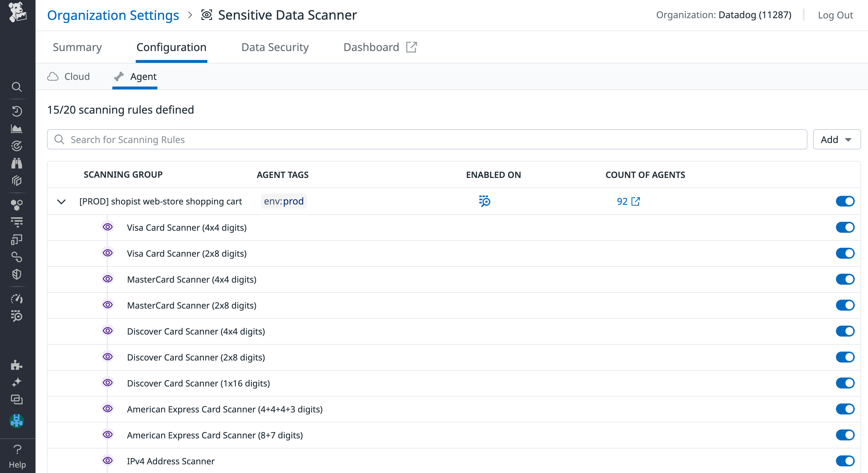868x473 pixels.
Task: Switch to the Summary tab
Action: (77, 47)
